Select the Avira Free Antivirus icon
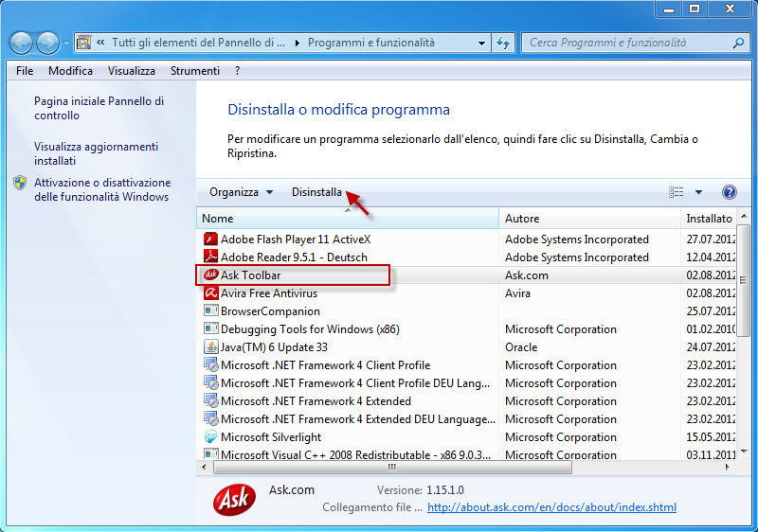Viewport: 758px width, 532px height. click(210, 293)
